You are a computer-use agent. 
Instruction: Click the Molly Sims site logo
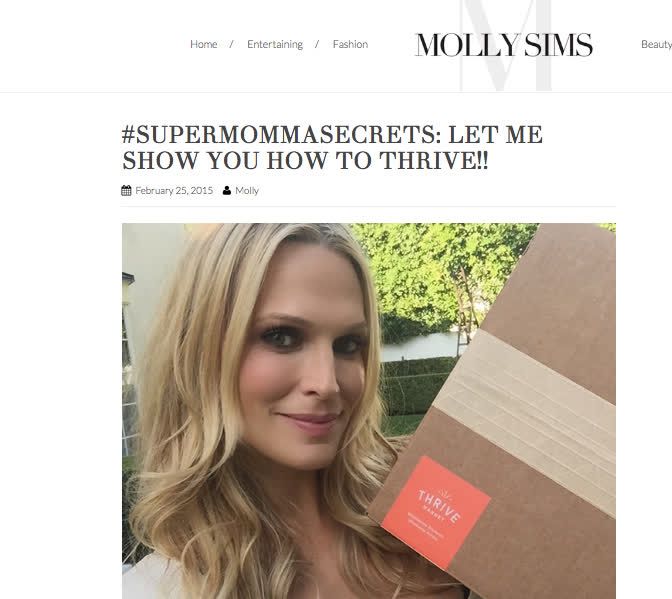pyautogui.click(x=504, y=45)
